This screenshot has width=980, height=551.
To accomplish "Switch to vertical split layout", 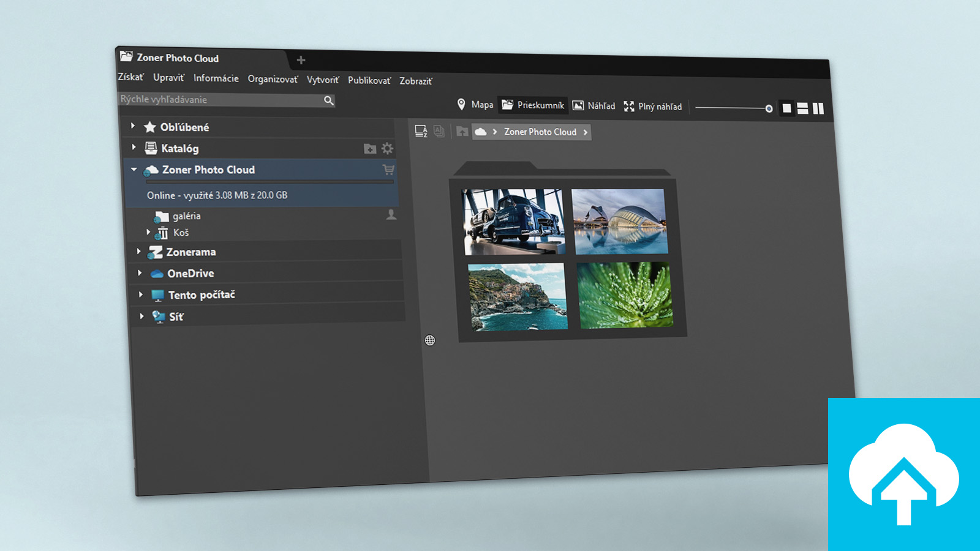I will 818,108.
